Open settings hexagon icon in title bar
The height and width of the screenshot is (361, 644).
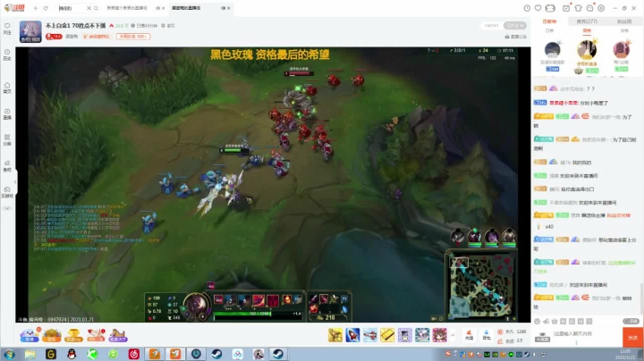tap(601, 8)
